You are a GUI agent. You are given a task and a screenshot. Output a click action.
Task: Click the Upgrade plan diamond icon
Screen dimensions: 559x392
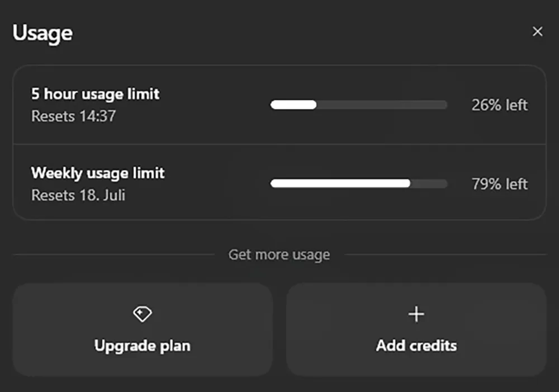coord(142,314)
